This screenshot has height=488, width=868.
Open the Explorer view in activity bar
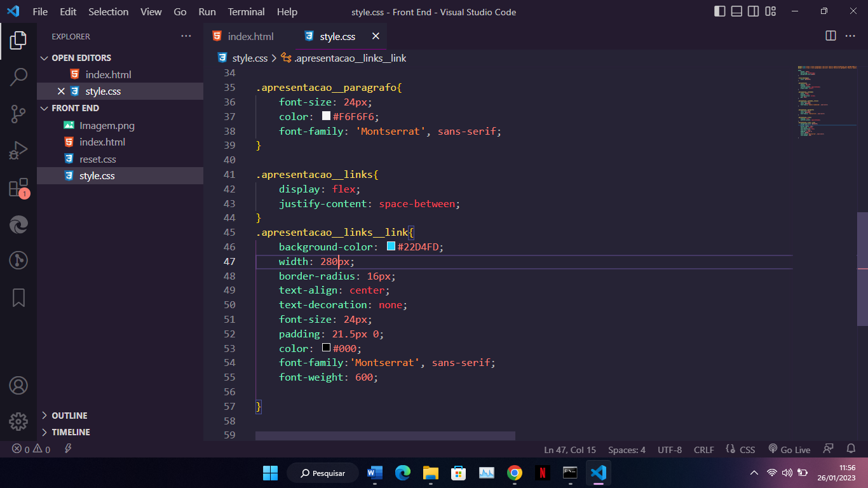pos(18,41)
